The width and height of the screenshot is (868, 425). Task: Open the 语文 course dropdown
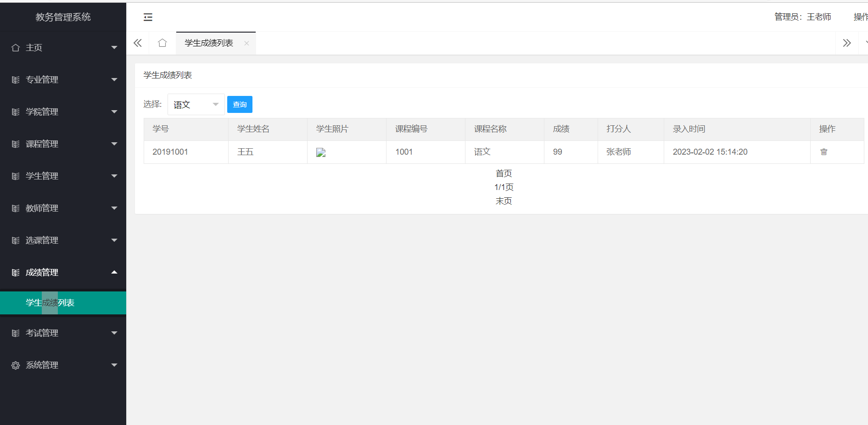(196, 105)
